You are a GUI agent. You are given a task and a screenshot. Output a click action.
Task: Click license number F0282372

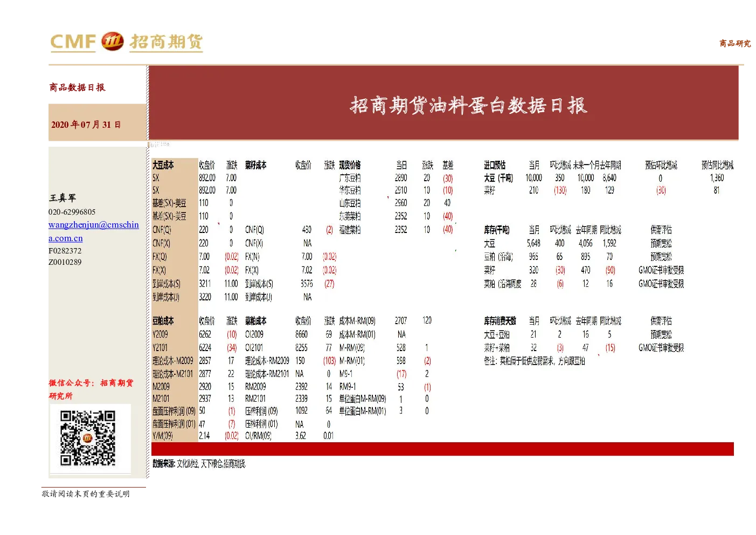click(65, 251)
